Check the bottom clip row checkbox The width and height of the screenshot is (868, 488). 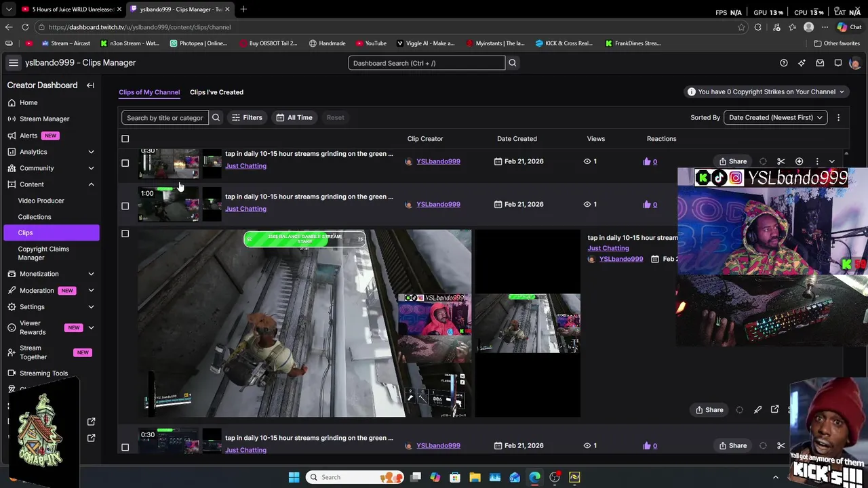click(x=125, y=447)
